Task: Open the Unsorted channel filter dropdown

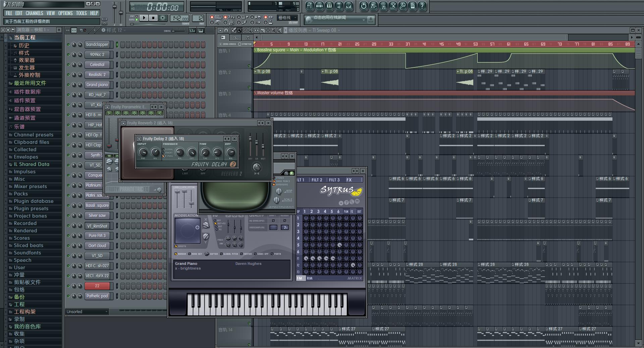Action: click(87, 311)
